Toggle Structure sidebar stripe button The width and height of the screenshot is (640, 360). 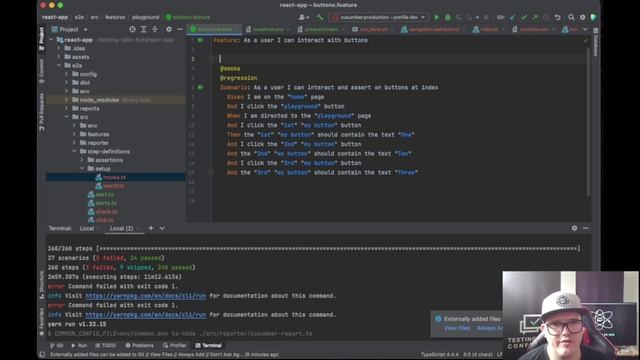(42, 285)
